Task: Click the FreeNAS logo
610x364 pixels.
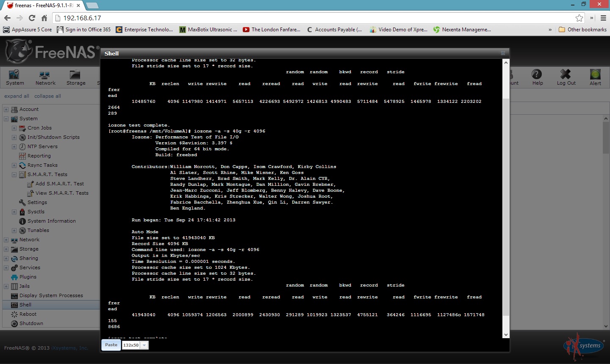Action: click(53, 52)
